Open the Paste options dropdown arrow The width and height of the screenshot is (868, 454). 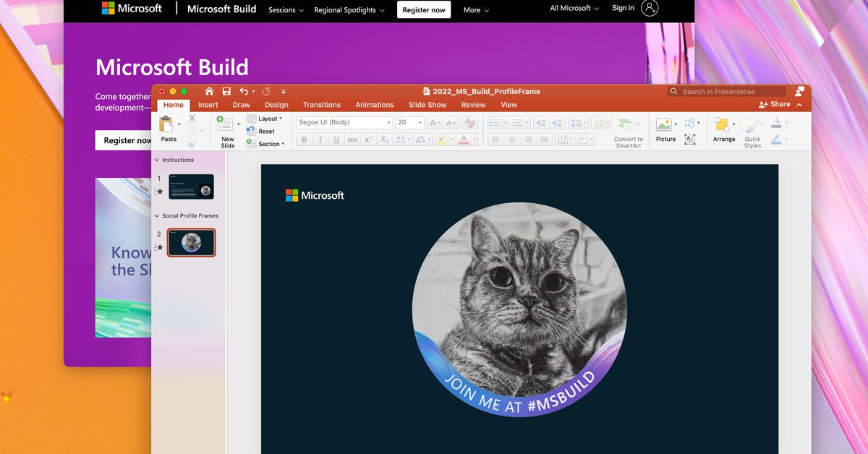click(x=179, y=124)
